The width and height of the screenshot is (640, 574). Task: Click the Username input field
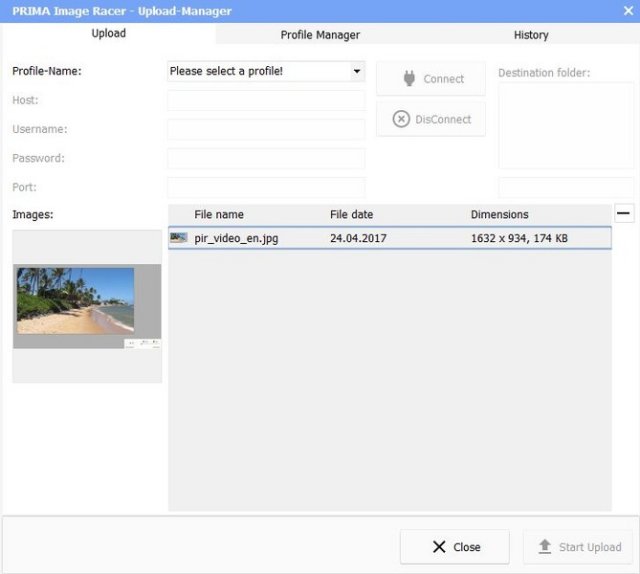[x=266, y=130]
